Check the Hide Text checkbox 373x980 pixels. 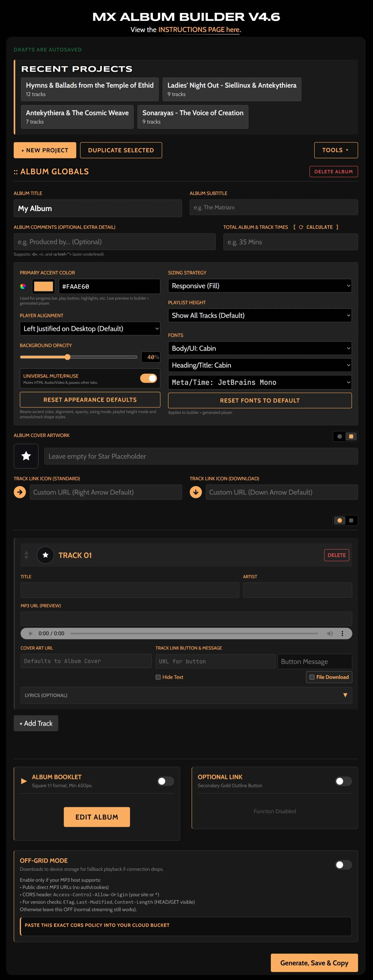coord(158,677)
